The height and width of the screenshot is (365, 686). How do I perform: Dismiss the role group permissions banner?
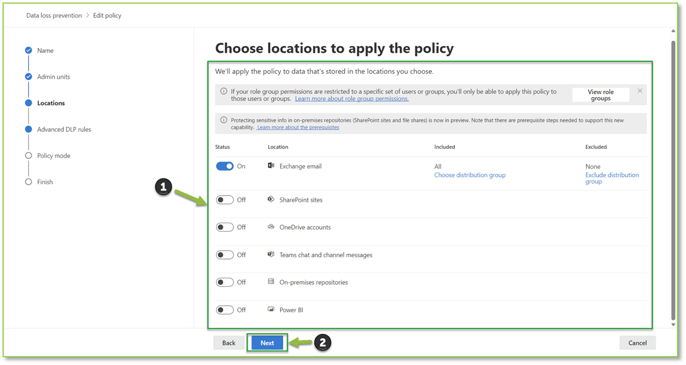coord(640,91)
